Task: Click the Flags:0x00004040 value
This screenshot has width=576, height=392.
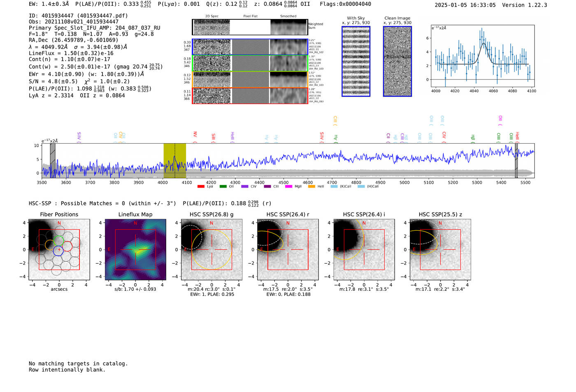Action: (345, 4)
